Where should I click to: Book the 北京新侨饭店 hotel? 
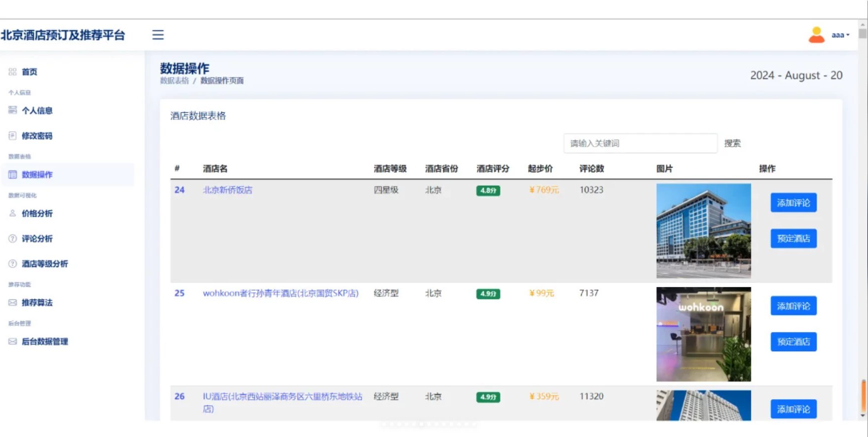click(x=794, y=238)
